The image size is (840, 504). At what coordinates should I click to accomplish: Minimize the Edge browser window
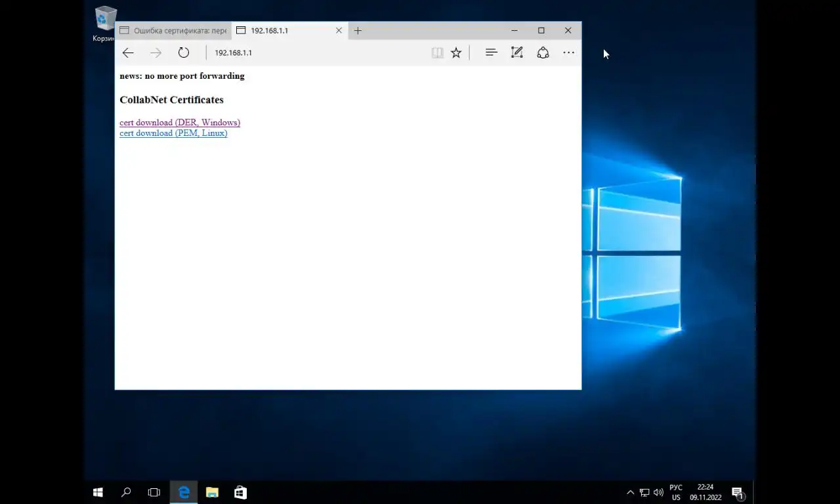coord(514,30)
